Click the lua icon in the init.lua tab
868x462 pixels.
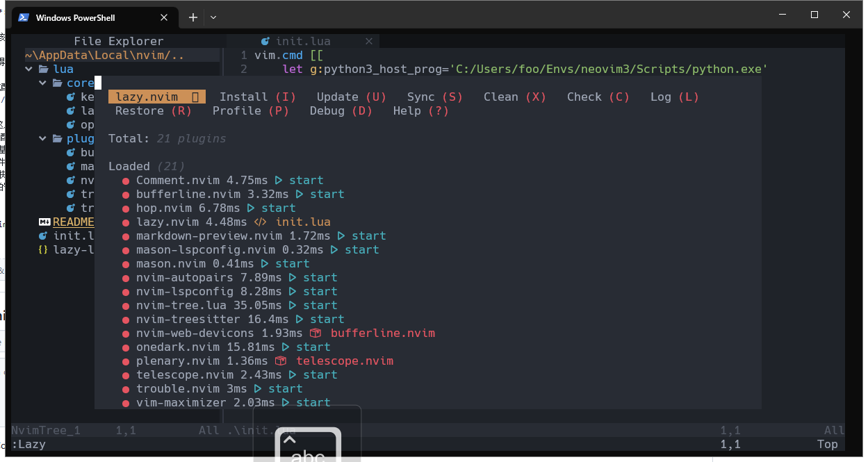(265, 41)
